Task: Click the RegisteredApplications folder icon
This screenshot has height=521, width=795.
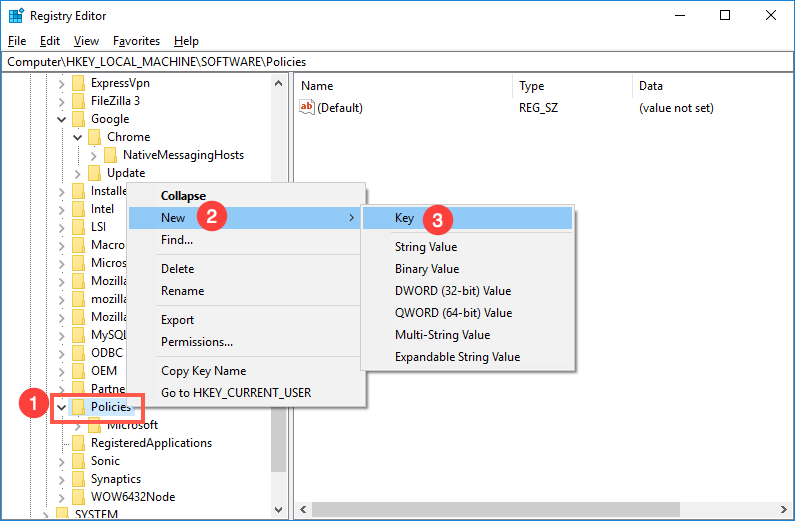Action: (x=78, y=443)
